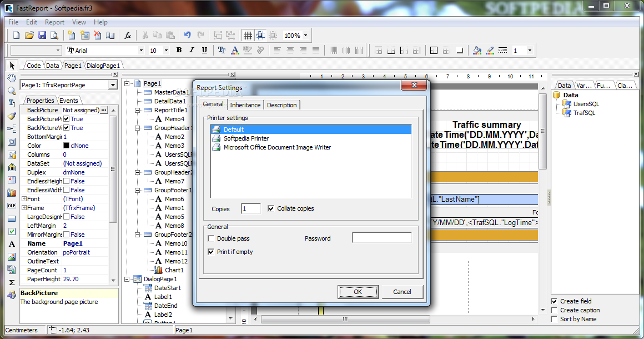644x339 pixels.
Task: Enable the Sort by Name checkbox
Action: point(554,320)
